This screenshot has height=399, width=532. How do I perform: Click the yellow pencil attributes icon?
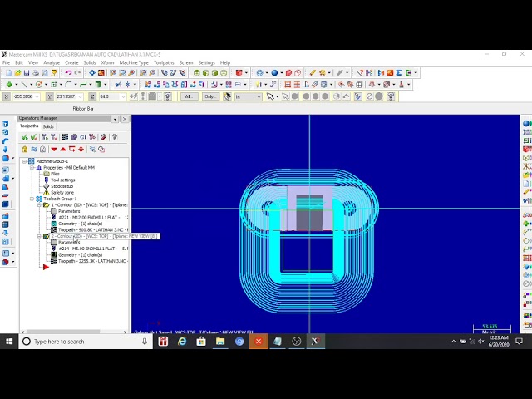[x=313, y=73]
